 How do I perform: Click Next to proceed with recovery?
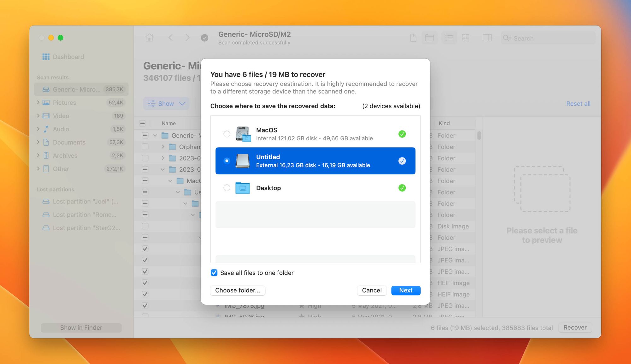click(x=405, y=290)
